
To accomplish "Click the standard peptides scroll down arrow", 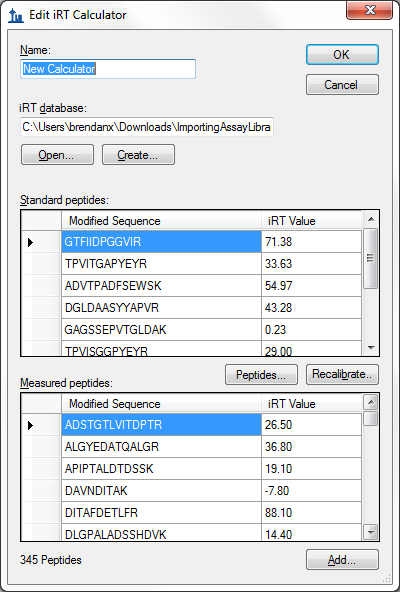I will pos(371,348).
